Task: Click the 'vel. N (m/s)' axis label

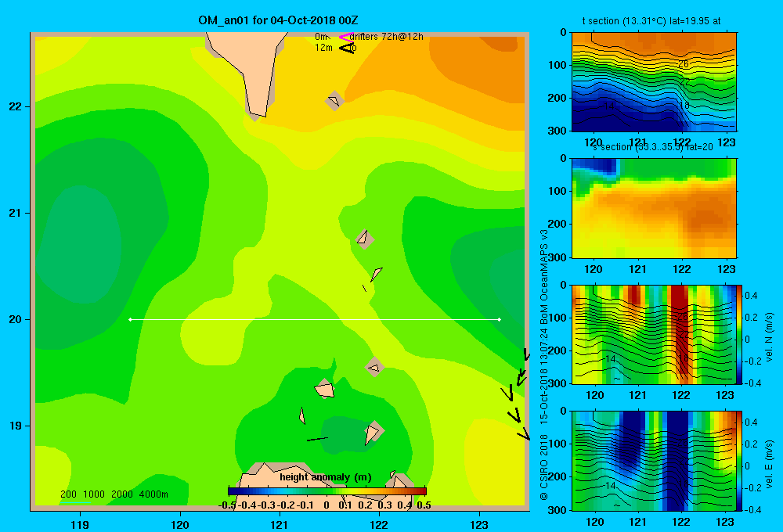Action: (770, 337)
